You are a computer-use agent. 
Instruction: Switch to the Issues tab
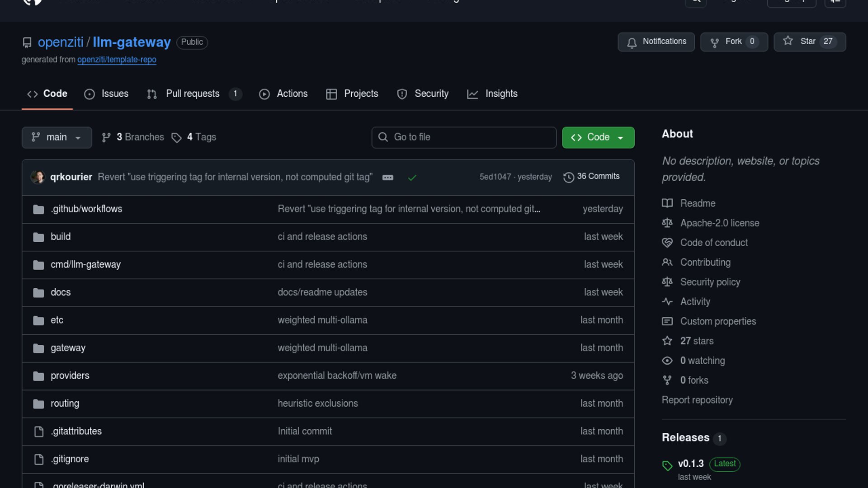107,94
